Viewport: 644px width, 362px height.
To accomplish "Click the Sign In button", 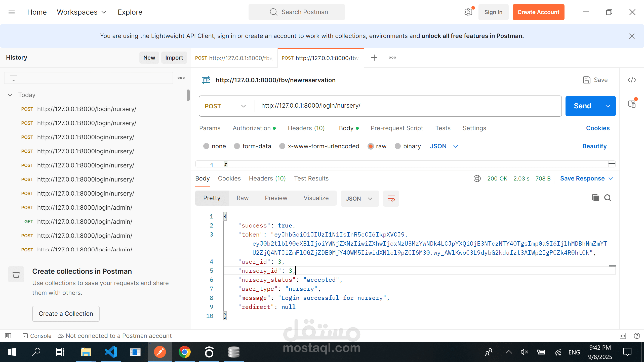I will tap(493, 12).
